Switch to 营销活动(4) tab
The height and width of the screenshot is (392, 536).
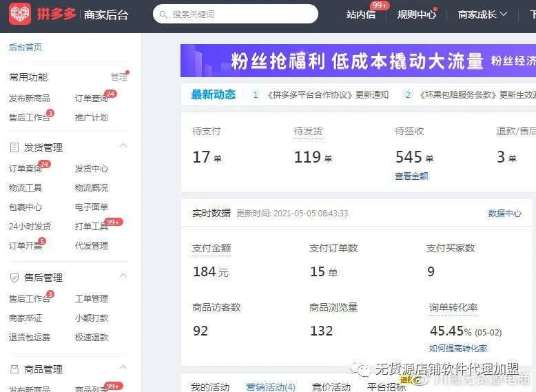pos(270,387)
